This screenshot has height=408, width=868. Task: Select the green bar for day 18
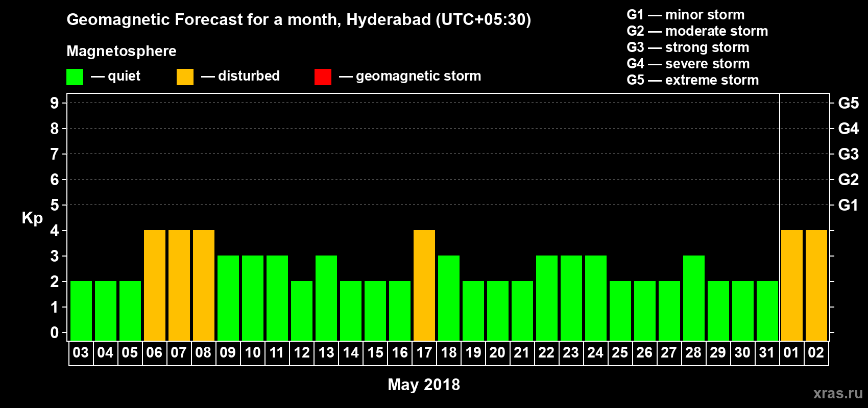click(449, 298)
